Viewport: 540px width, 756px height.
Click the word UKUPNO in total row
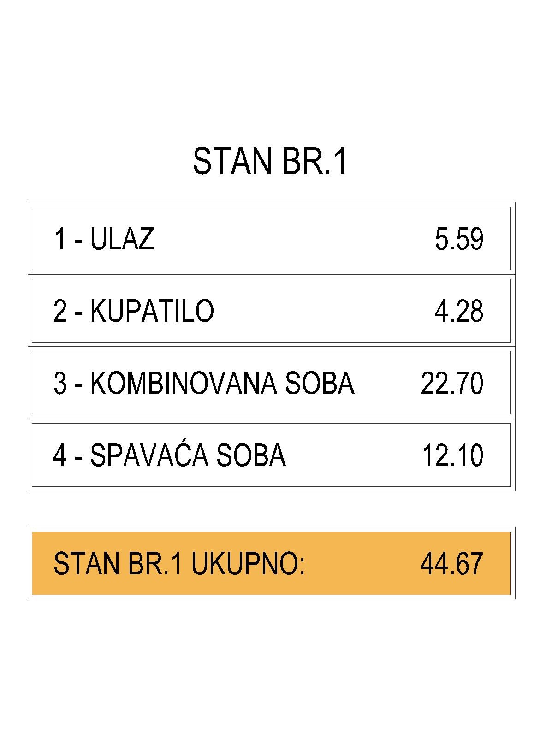pyautogui.click(x=249, y=563)
